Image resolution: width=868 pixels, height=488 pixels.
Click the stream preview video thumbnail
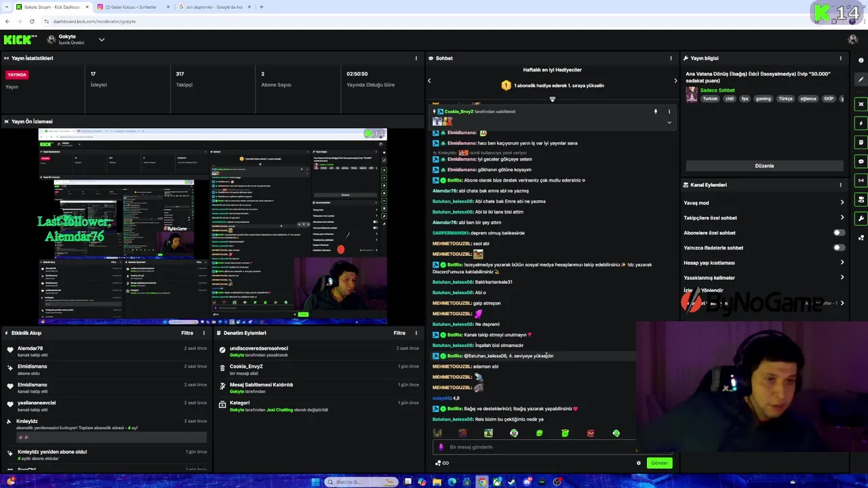(x=212, y=226)
